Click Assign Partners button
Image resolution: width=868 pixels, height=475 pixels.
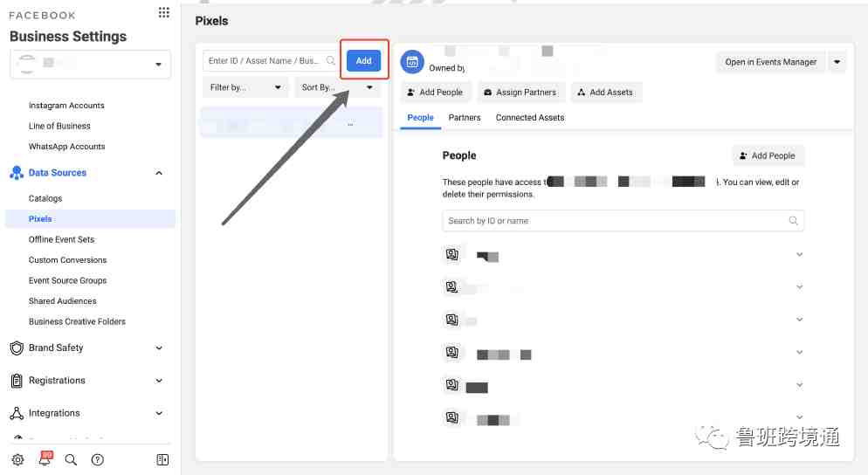pos(520,92)
